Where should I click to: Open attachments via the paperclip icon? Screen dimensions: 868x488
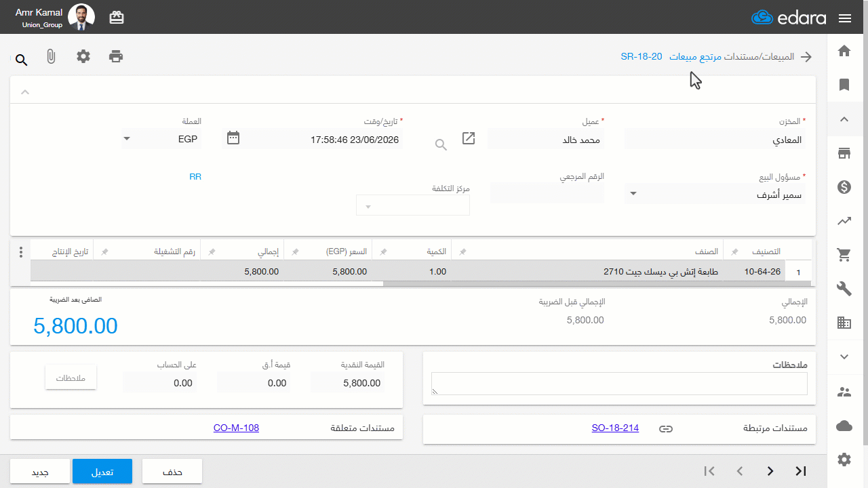51,57
